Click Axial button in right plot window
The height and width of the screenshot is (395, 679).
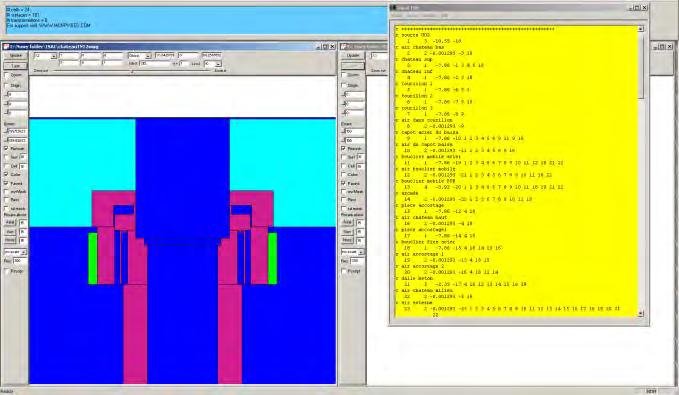coord(348,223)
